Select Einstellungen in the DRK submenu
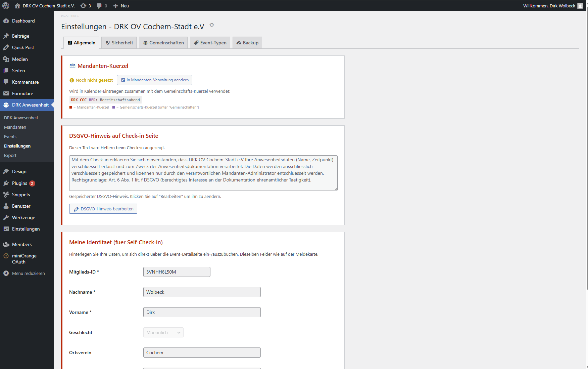 [x=17, y=146]
